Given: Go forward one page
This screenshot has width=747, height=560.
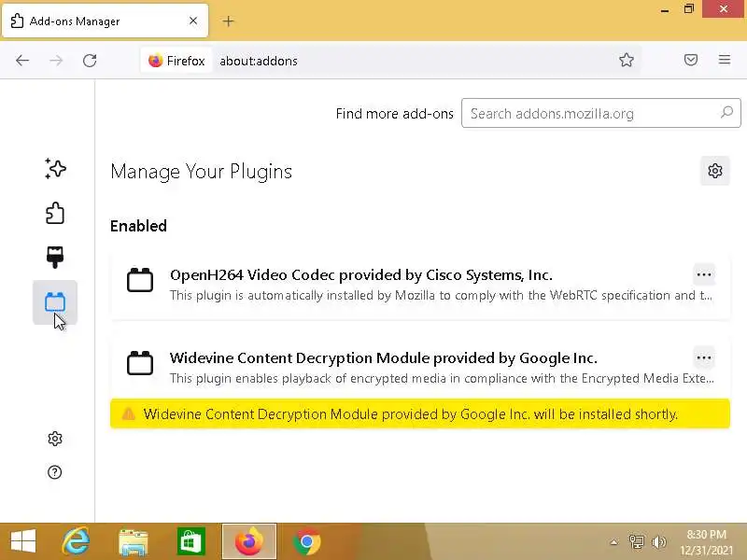Looking at the screenshot, I should 56,61.
